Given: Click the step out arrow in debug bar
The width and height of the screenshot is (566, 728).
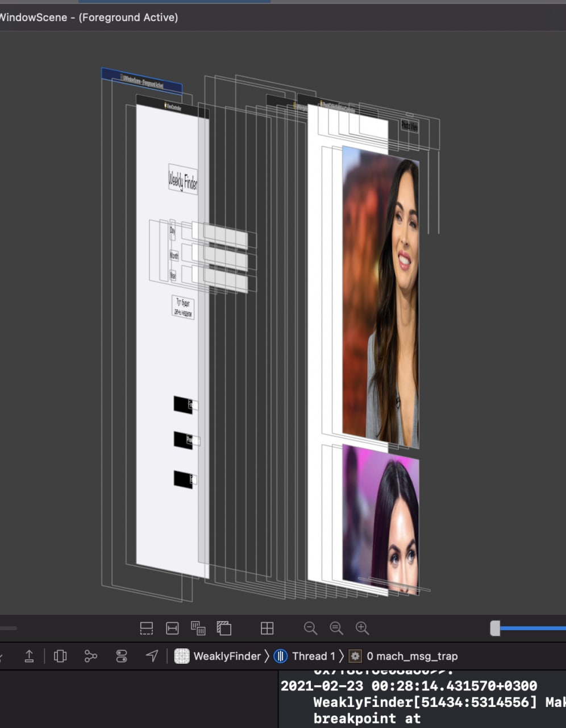Looking at the screenshot, I should pyautogui.click(x=29, y=656).
